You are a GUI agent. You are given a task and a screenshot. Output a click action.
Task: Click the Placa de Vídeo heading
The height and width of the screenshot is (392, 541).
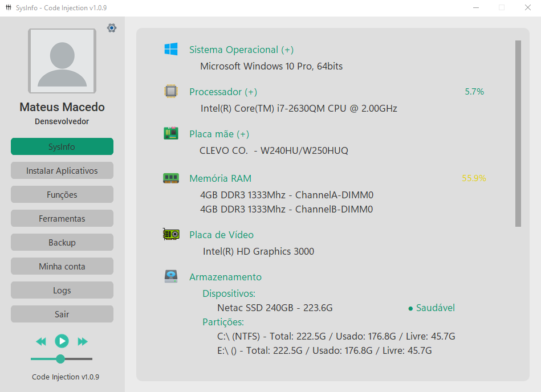[x=222, y=235]
